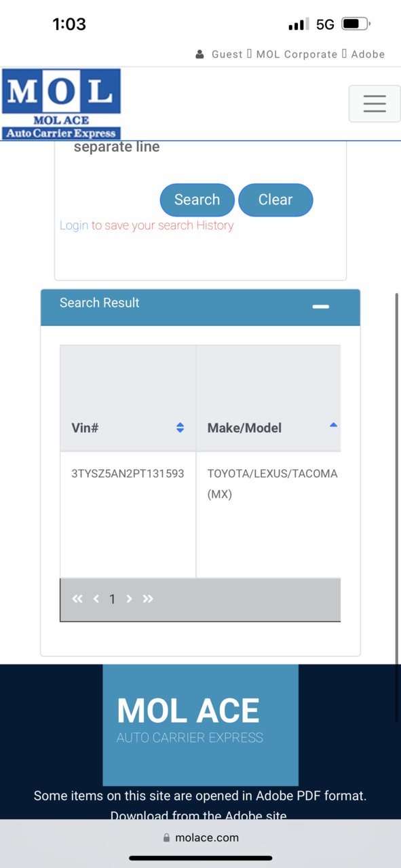Jump to last results page
The image size is (401, 868).
click(148, 599)
